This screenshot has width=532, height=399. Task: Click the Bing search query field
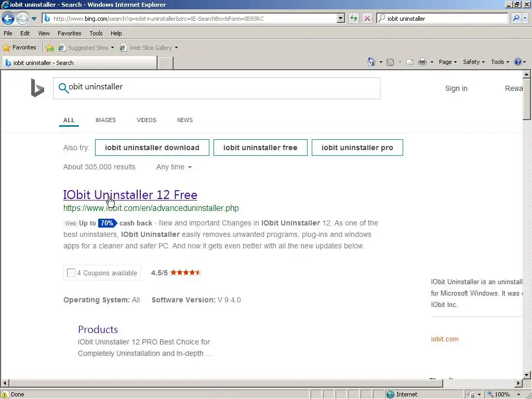click(217, 88)
